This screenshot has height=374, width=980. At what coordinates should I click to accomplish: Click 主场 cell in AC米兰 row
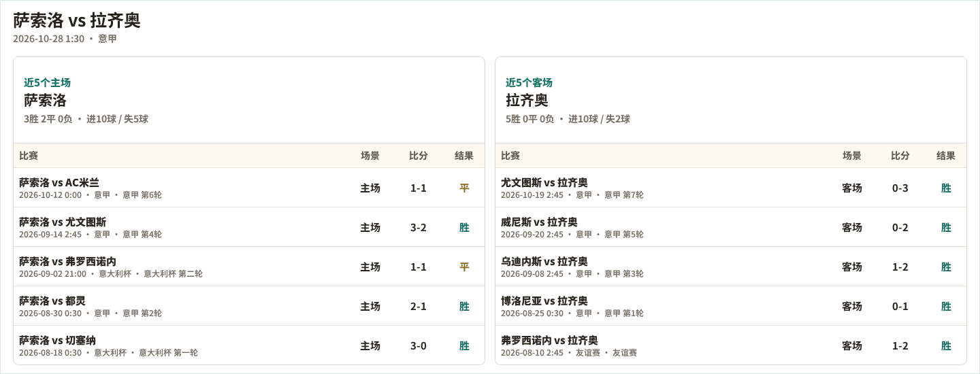370,188
